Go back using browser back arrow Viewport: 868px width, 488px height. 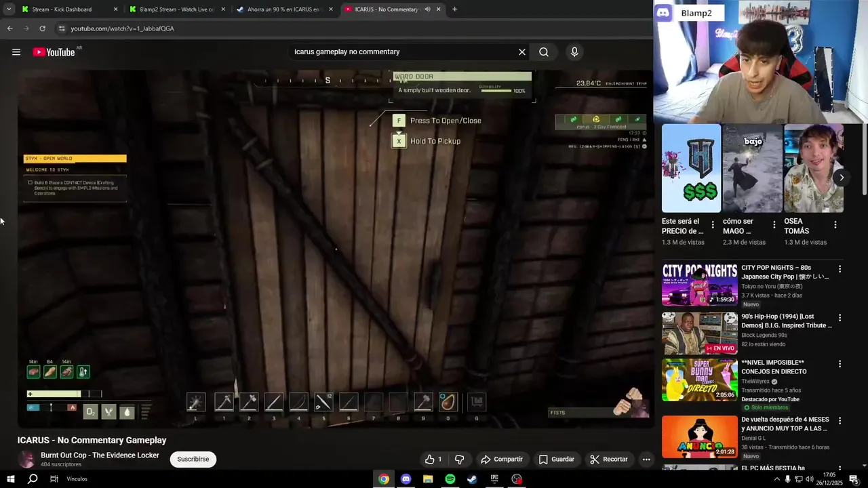point(9,28)
